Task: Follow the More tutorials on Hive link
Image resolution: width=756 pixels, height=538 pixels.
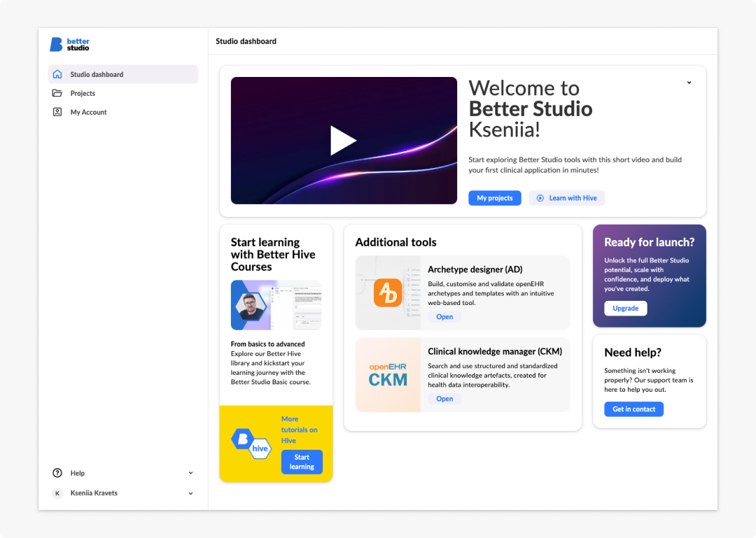Action: point(299,430)
